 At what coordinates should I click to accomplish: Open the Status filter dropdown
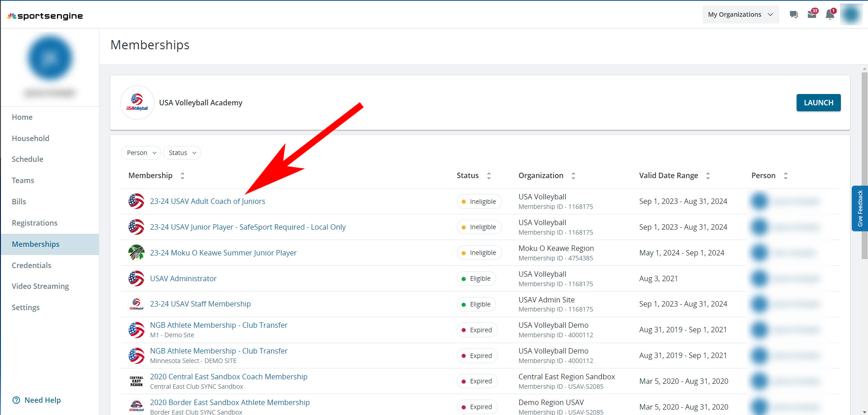click(182, 153)
